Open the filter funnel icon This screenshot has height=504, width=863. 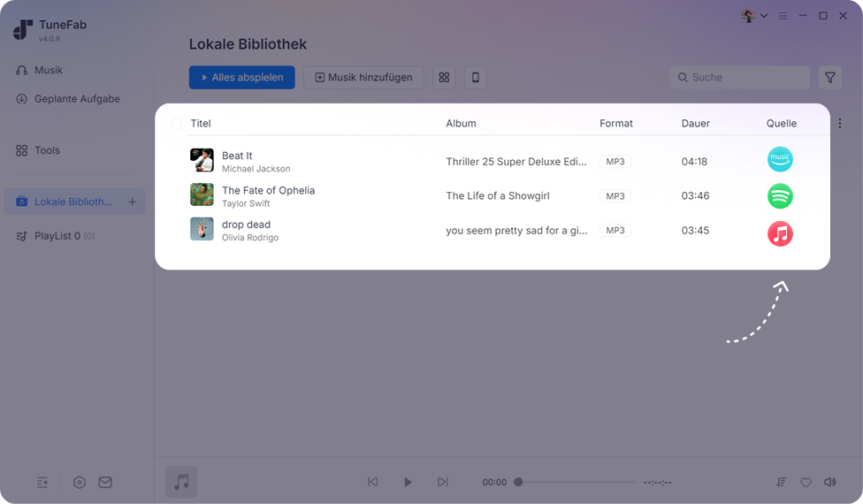point(830,78)
